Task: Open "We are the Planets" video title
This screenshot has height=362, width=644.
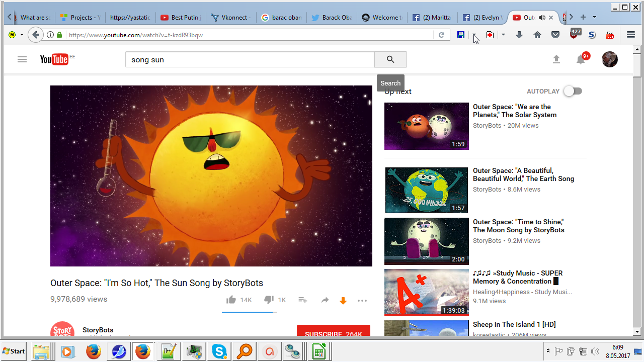Action: [x=515, y=111]
